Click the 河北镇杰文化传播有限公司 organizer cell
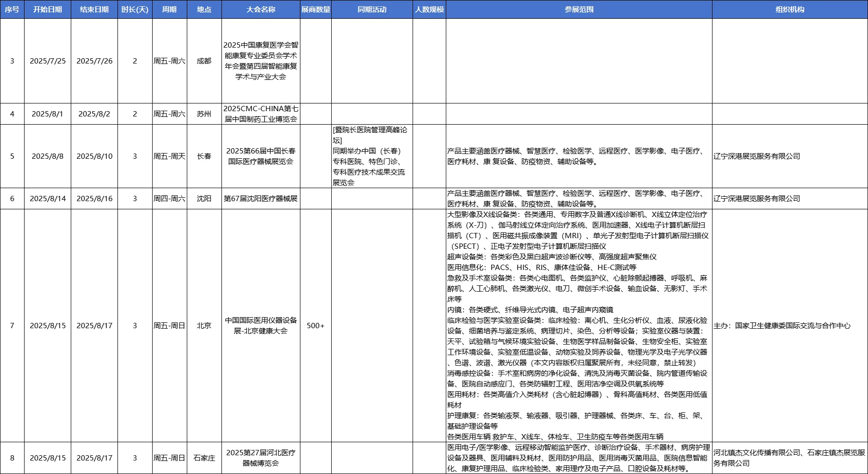 [790, 458]
